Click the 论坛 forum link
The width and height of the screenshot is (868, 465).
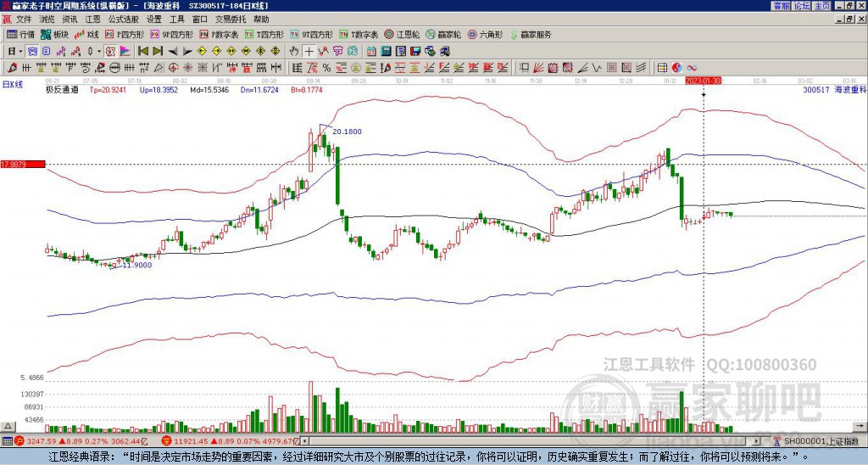click(x=801, y=5)
